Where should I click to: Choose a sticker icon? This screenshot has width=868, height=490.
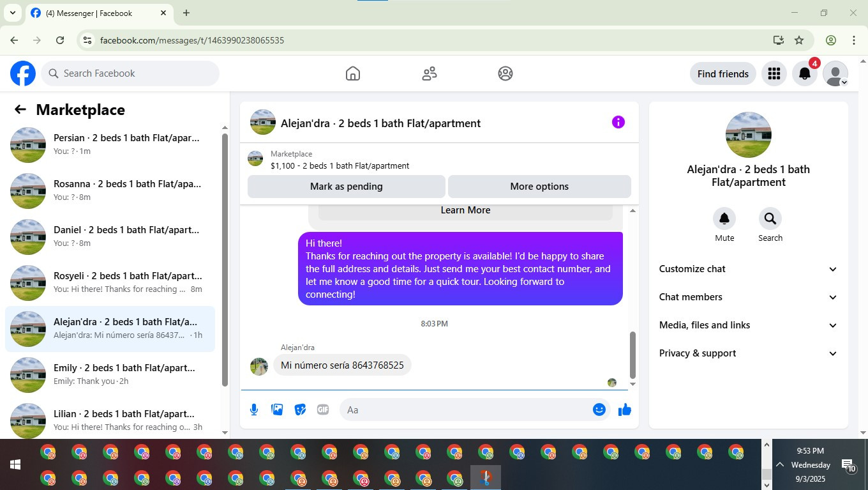pyautogui.click(x=300, y=410)
